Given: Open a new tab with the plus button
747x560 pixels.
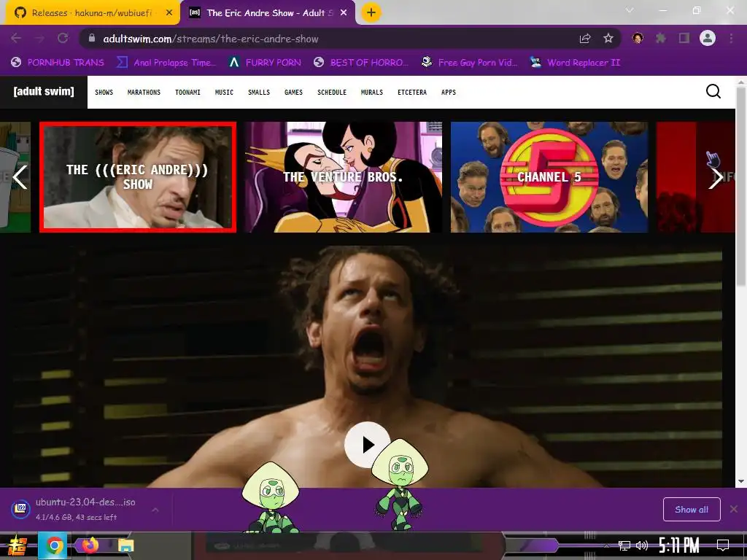Looking at the screenshot, I should 371,12.
